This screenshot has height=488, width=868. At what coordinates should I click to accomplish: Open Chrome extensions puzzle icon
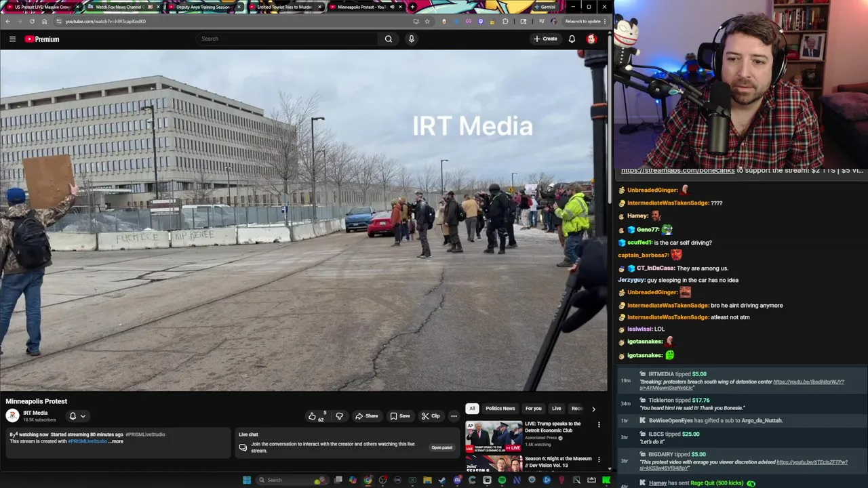(x=505, y=21)
